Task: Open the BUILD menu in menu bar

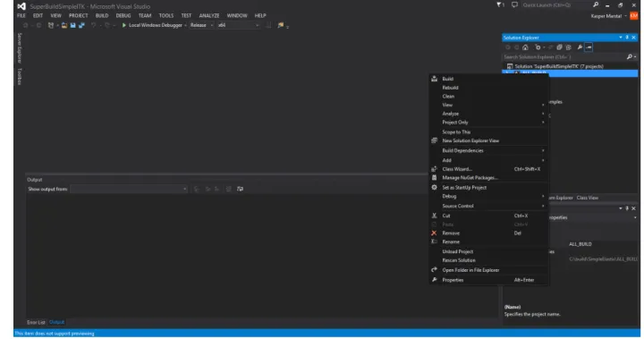Action: pyautogui.click(x=102, y=15)
